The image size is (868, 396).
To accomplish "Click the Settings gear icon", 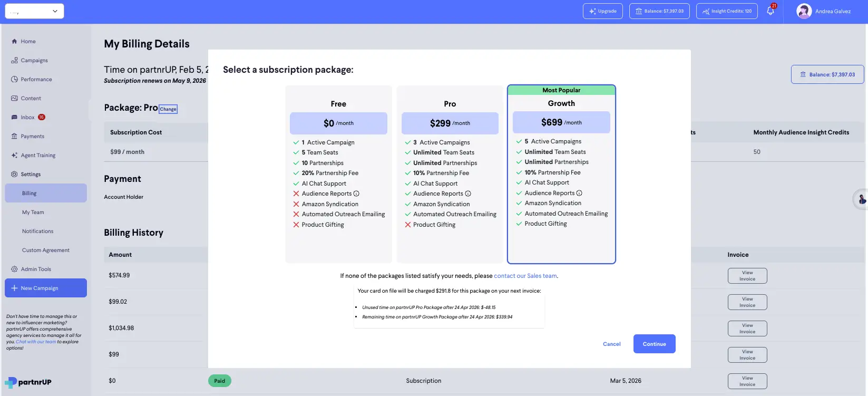I will (x=14, y=174).
